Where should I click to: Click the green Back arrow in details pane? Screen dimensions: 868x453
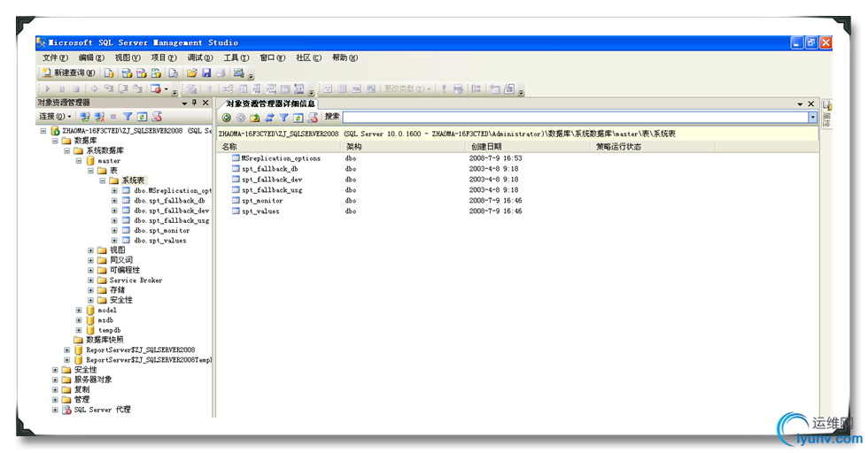click(x=227, y=118)
